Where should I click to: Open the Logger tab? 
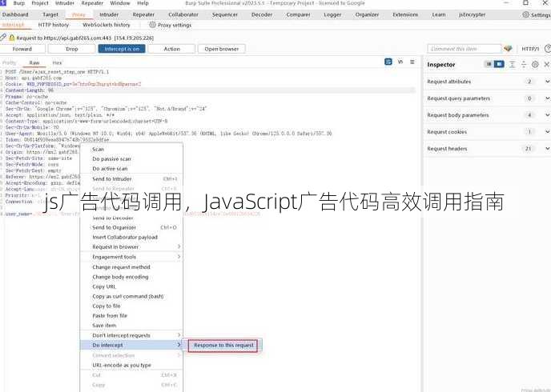332,14
